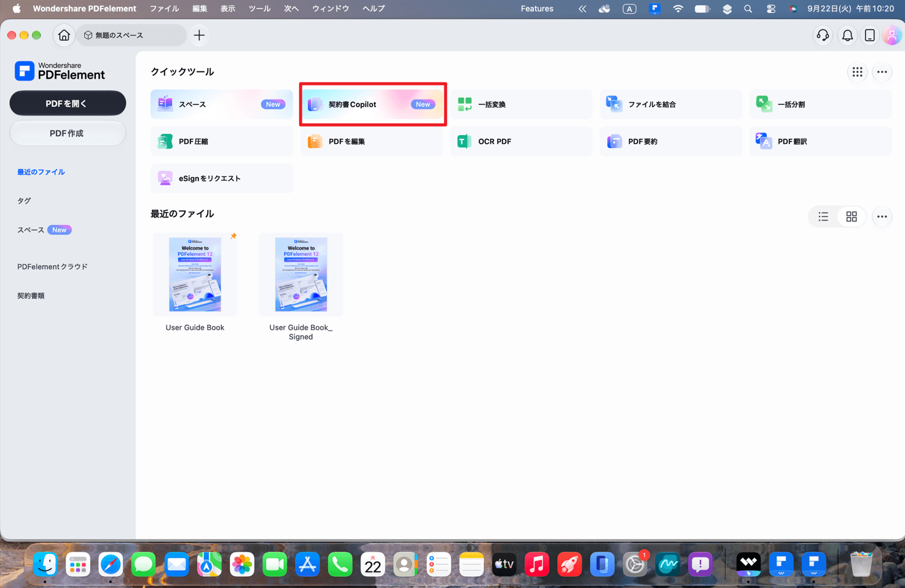This screenshot has height=588, width=905.
Task: Select the 無題のスペース tab
Action: point(131,35)
